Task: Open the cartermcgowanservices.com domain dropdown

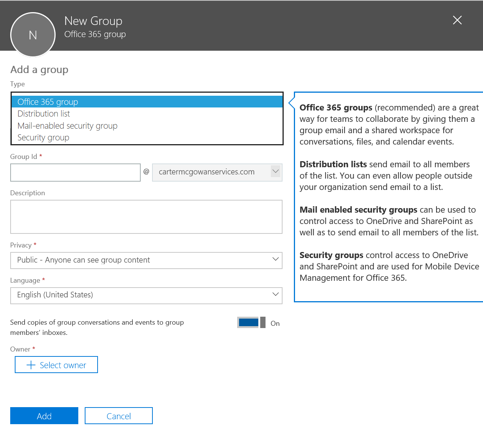Action: [217, 172]
